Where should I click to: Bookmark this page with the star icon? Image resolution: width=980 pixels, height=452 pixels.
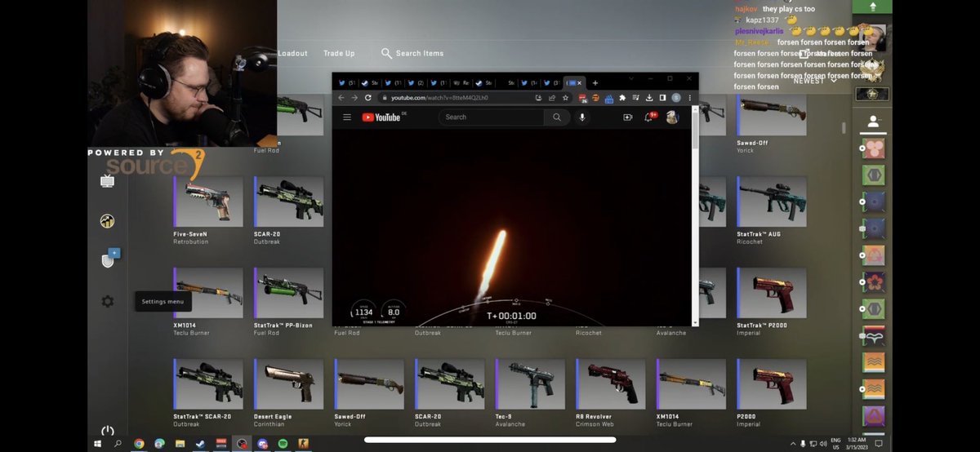click(x=565, y=98)
